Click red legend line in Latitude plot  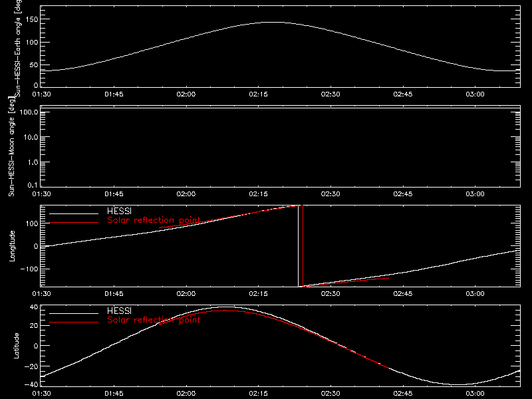pyautogui.click(x=74, y=322)
